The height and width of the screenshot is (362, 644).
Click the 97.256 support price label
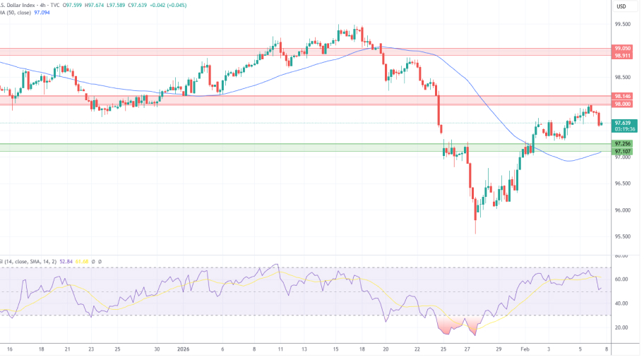tap(623, 144)
